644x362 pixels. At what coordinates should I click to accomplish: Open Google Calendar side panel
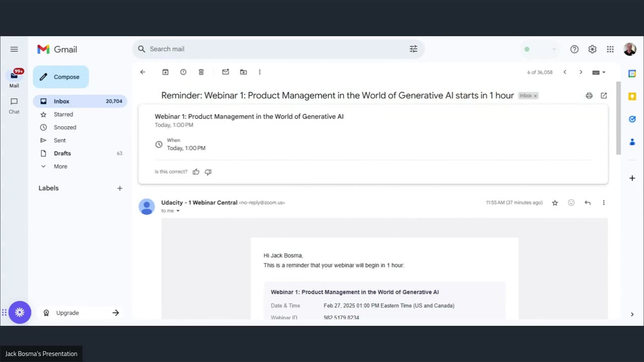tap(632, 73)
